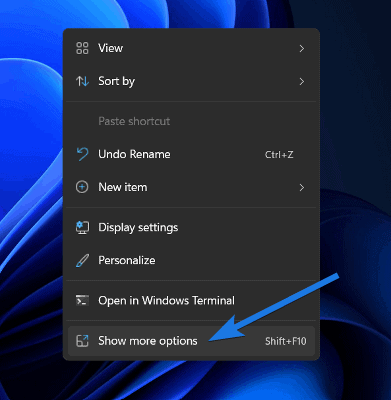Choose Show more options

click(191, 341)
